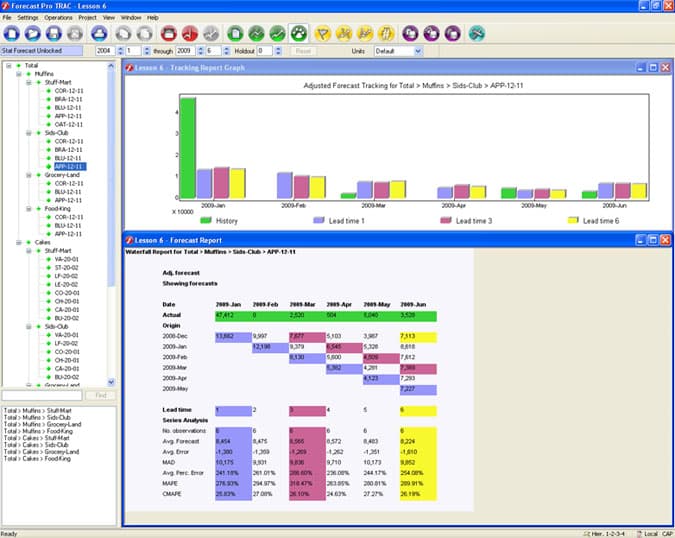Click the third yellow toolbar icon
The image size is (675, 538).
point(365,33)
